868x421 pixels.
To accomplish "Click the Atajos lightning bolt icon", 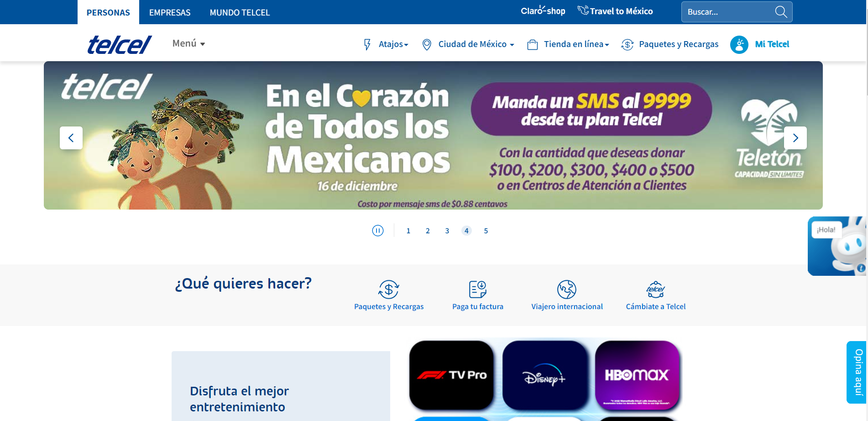I will point(367,44).
